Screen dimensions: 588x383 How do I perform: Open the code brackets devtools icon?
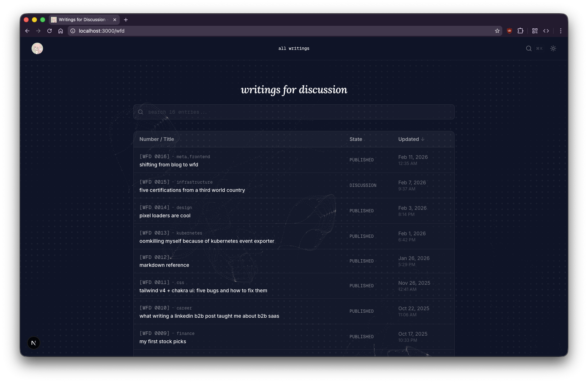tap(546, 31)
